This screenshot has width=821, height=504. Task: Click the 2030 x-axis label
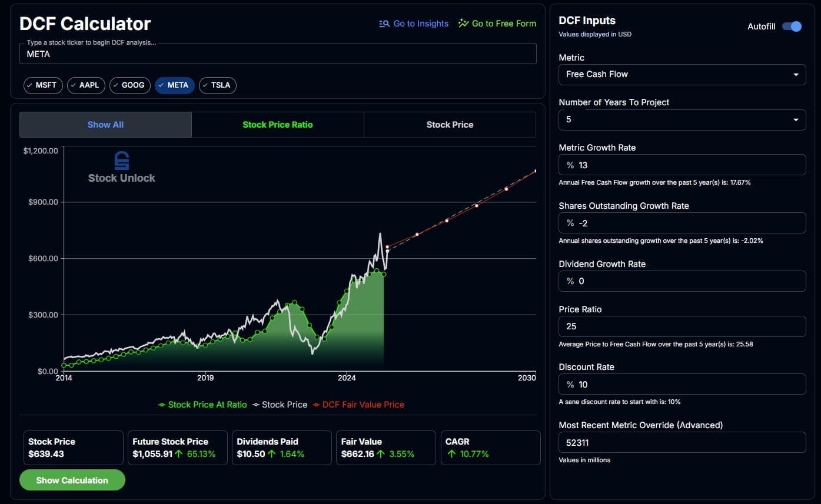click(x=527, y=378)
